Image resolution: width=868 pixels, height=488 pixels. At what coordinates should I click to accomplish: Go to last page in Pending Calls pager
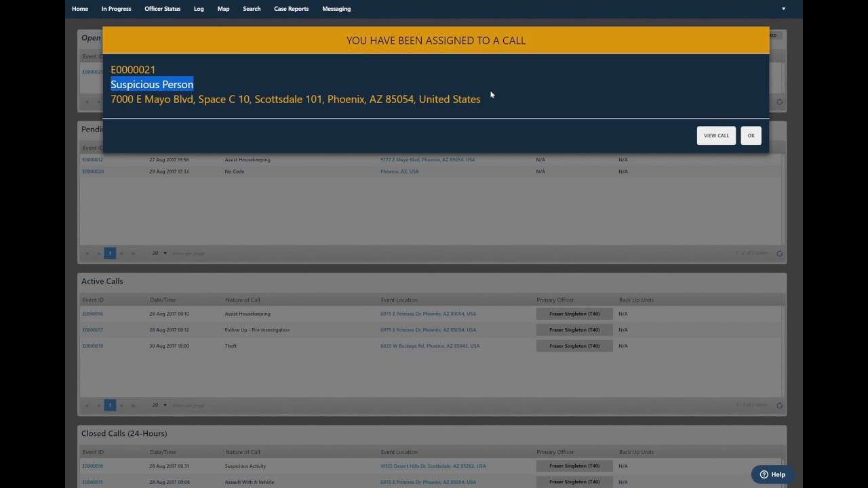133,253
